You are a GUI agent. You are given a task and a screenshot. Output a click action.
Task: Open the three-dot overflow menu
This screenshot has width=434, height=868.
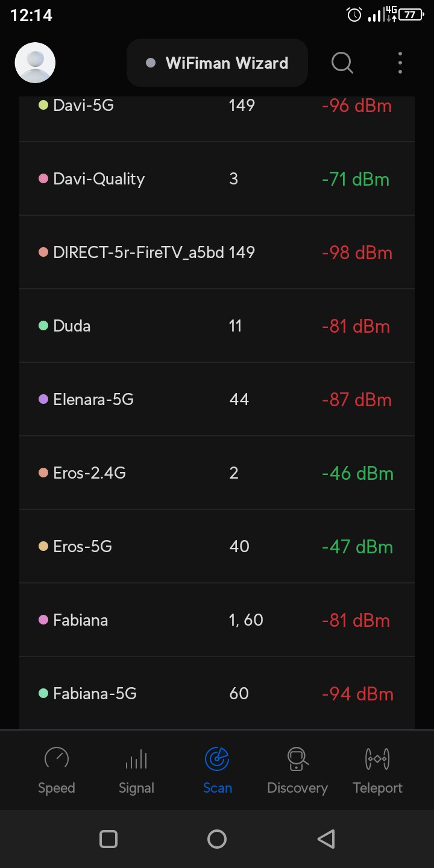(x=400, y=63)
